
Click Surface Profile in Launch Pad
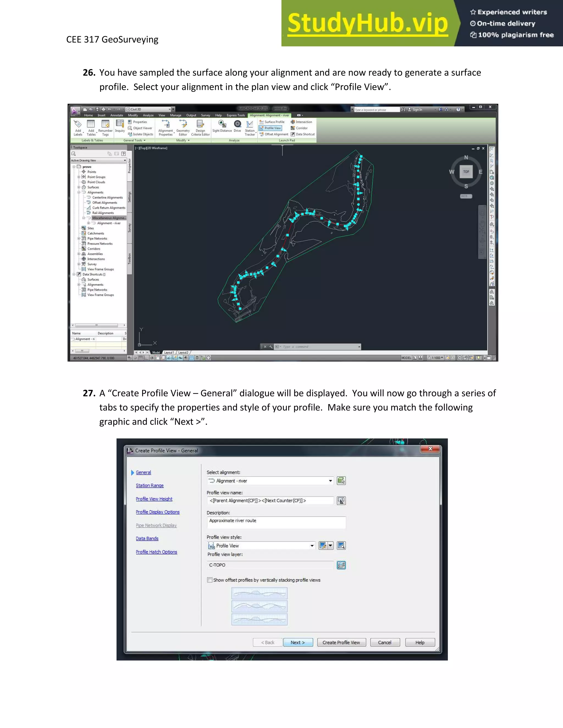tap(272, 122)
